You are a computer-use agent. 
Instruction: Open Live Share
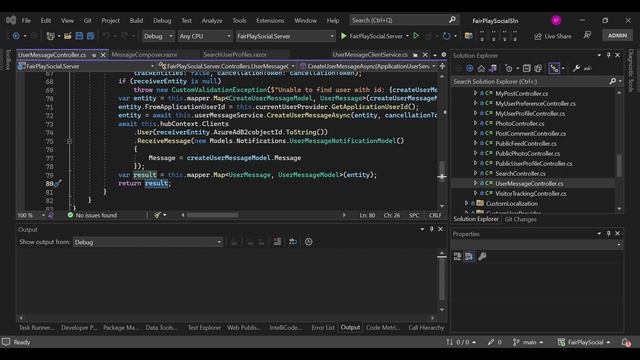coord(553,36)
